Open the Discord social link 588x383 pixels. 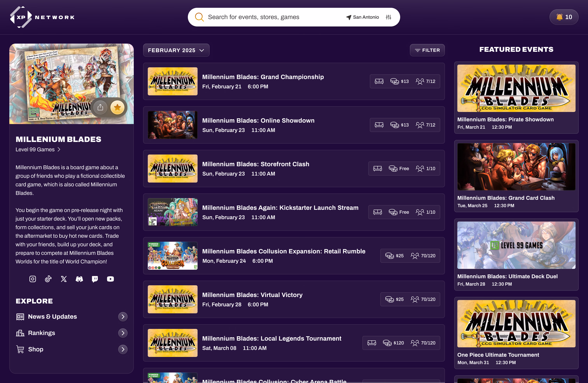click(x=79, y=279)
